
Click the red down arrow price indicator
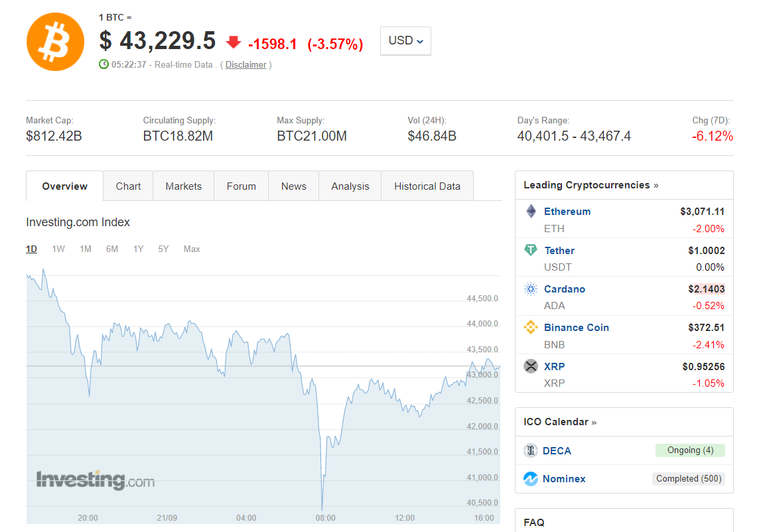coord(234,42)
